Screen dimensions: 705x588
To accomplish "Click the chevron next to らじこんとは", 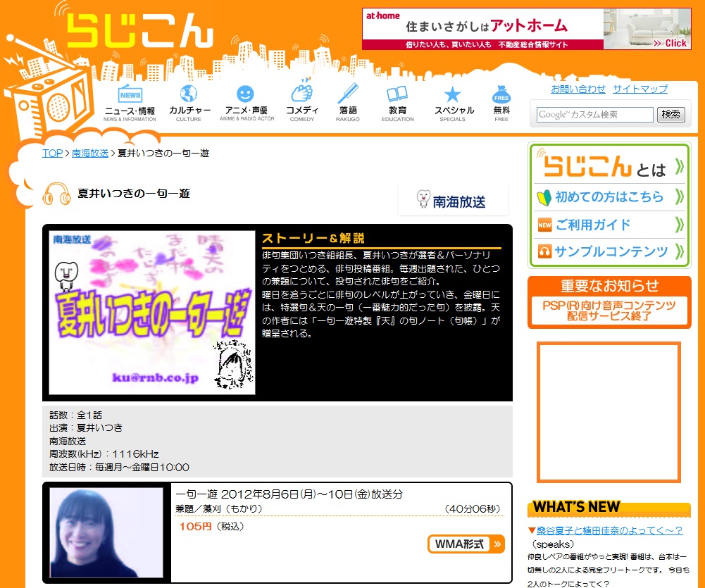I will click(x=680, y=166).
